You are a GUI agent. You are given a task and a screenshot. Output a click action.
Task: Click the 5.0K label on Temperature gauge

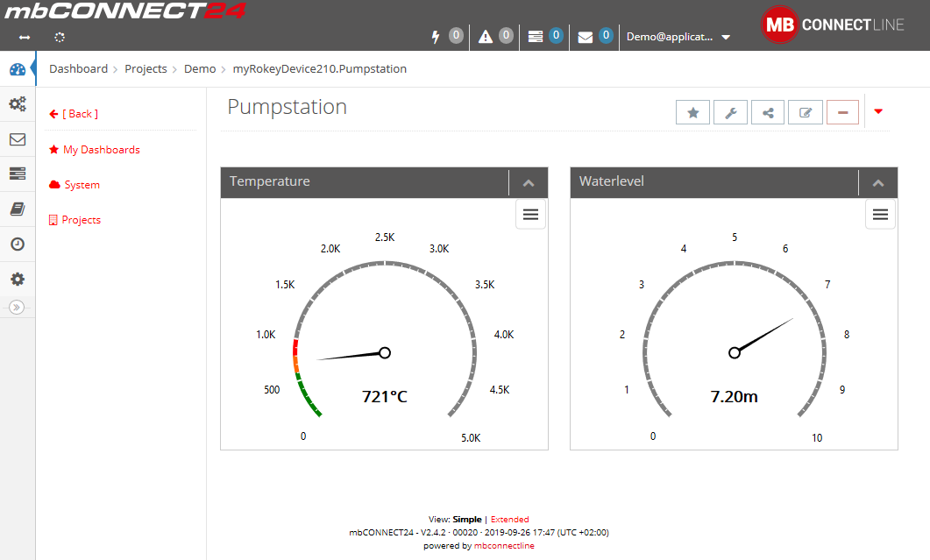(471, 438)
